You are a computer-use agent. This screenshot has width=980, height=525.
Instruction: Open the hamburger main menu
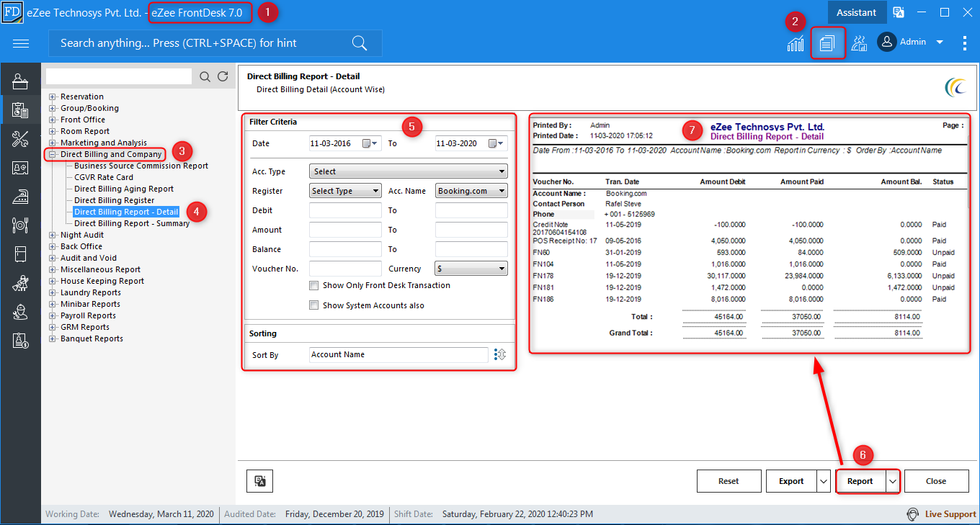click(21, 43)
